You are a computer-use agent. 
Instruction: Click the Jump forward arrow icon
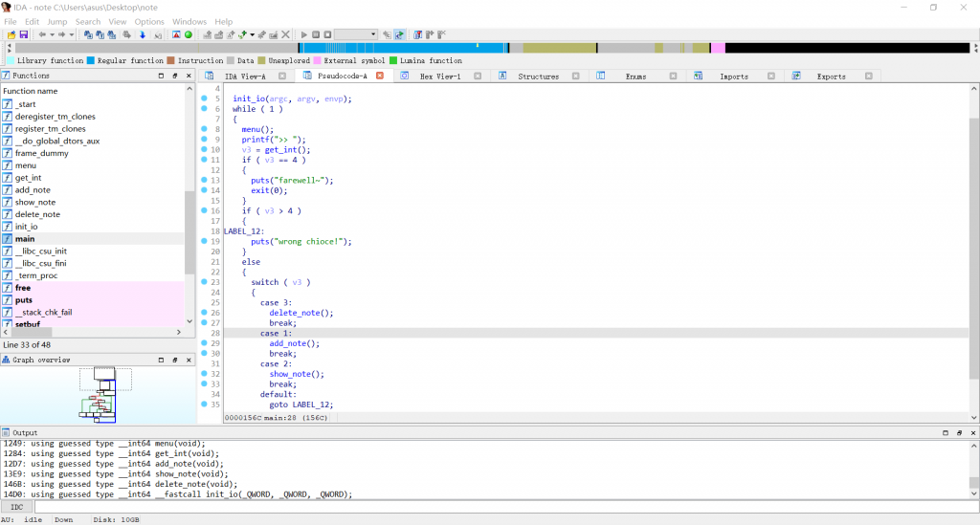point(62,34)
